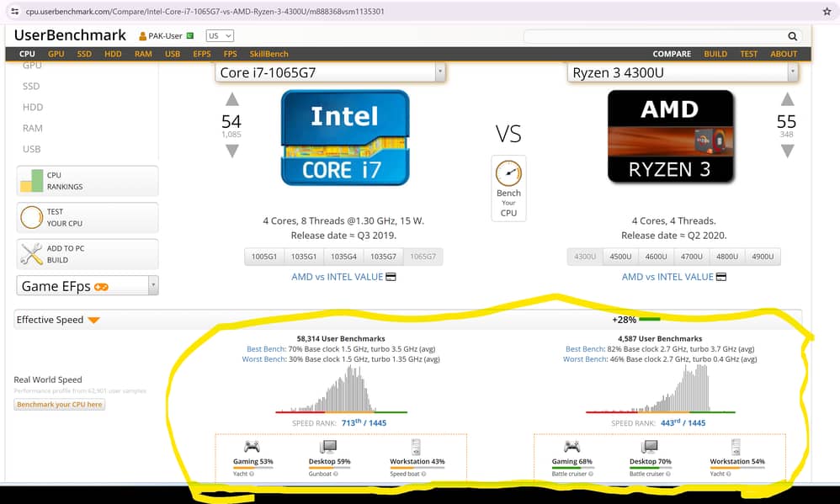Click the Bench Your CPU speedometer icon

pos(508,173)
